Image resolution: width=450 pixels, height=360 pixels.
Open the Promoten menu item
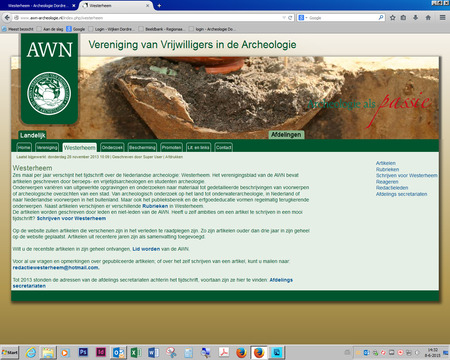click(171, 147)
